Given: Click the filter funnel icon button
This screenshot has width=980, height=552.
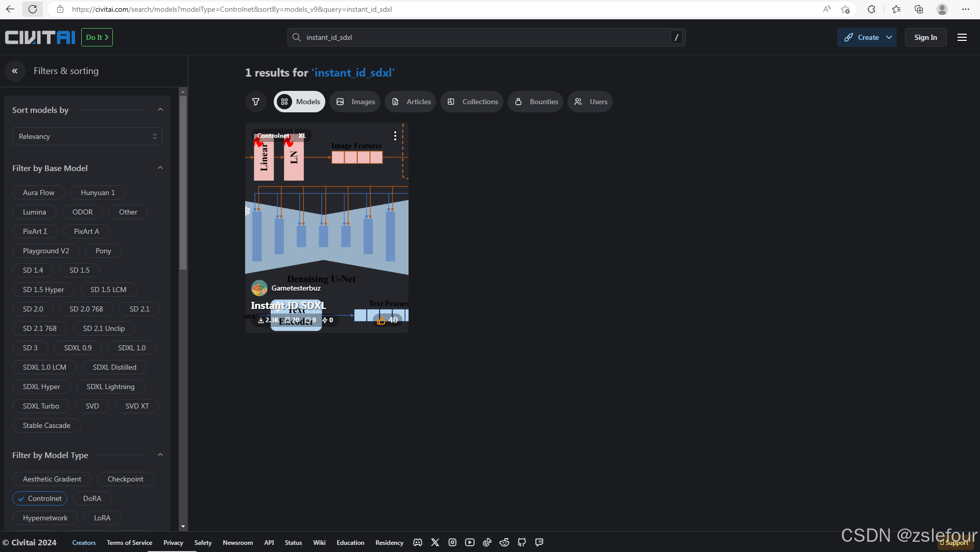Looking at the screenshot, I should (x=256, y=102).
